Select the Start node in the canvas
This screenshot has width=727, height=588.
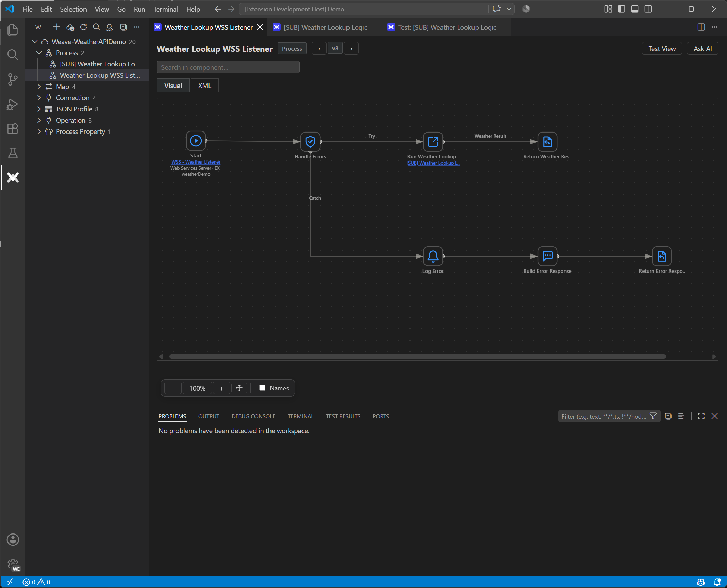click(x=196, y=141)
